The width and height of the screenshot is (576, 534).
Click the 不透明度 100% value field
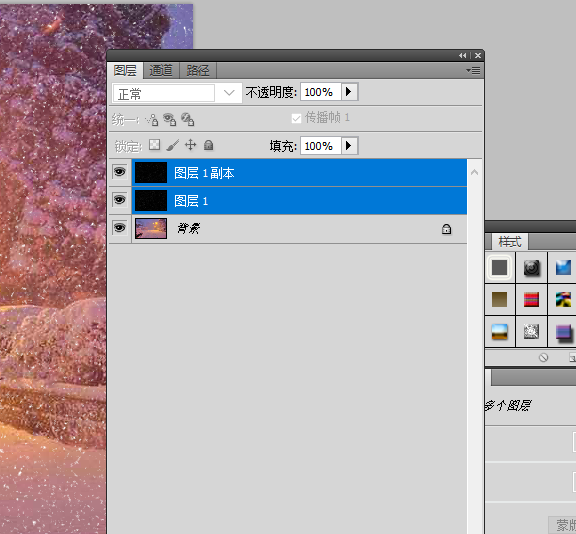pos(321,91)
